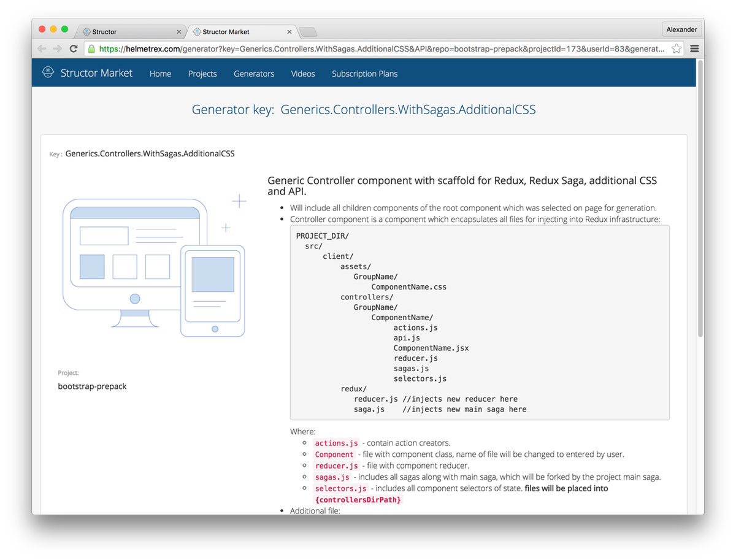The image size is (736, 560).
Task: Click the reducer.js red code label
Action: pyautogui.click(x=336, y=466)
